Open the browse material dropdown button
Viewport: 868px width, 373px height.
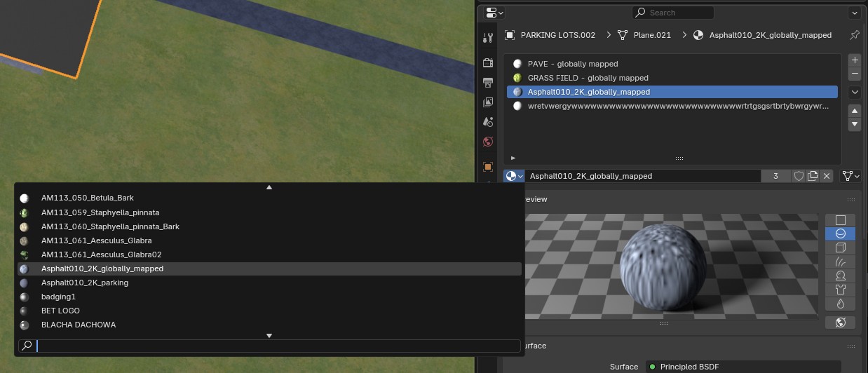click(x=514, y=176)
